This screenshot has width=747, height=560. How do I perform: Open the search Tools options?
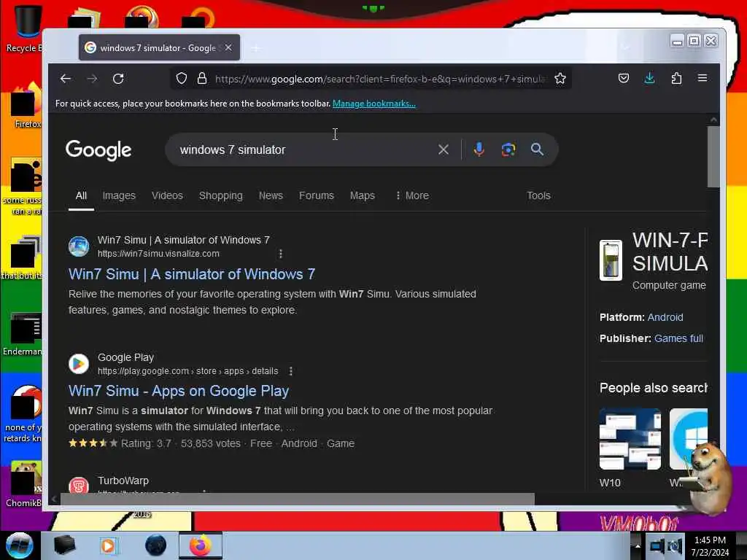[538, 195]
